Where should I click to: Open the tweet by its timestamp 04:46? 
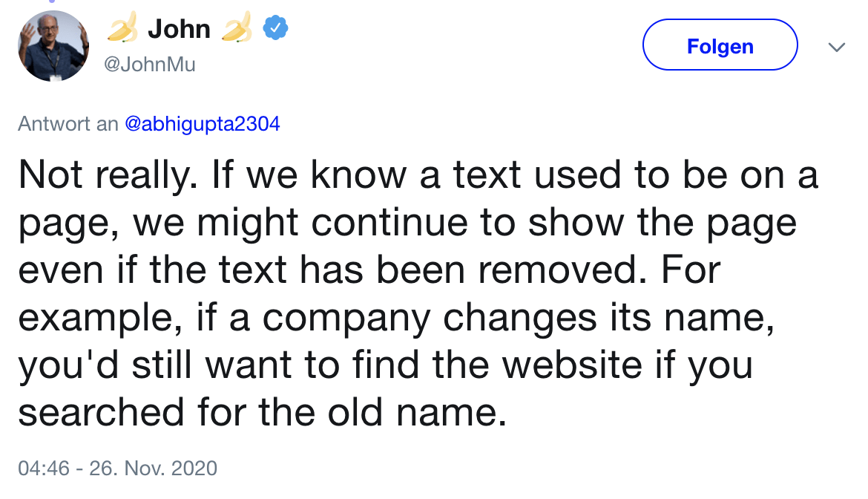click(43, 468)
